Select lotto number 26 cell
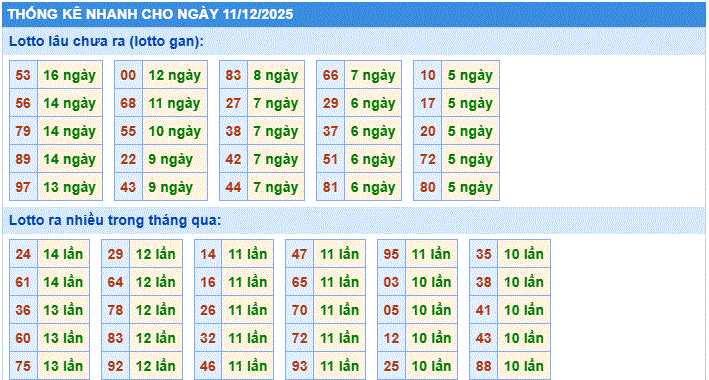The width and height of the screenshot is (709, 380). [208, 310]
